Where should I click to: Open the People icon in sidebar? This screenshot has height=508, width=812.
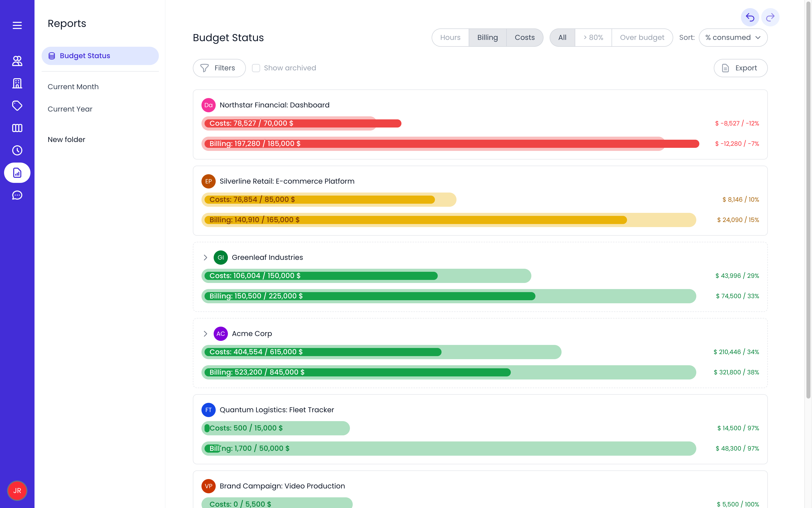click(17, 61)
